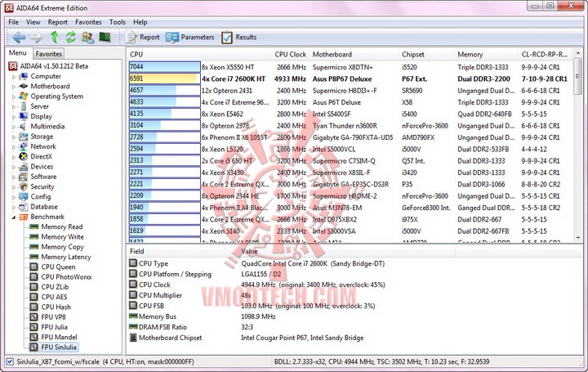Collapse the Benchmark tree node

click(x=14, y=217)
